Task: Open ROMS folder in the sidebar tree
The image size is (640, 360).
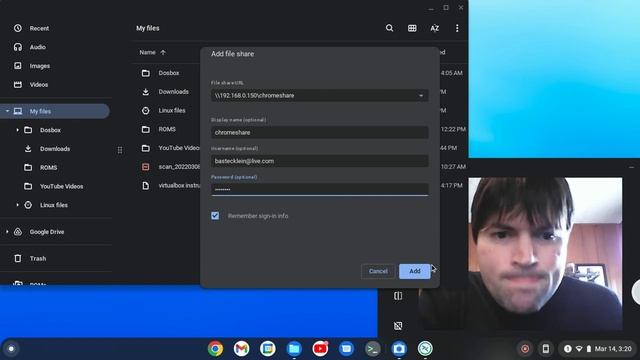Action: click(x=48, y=167)
